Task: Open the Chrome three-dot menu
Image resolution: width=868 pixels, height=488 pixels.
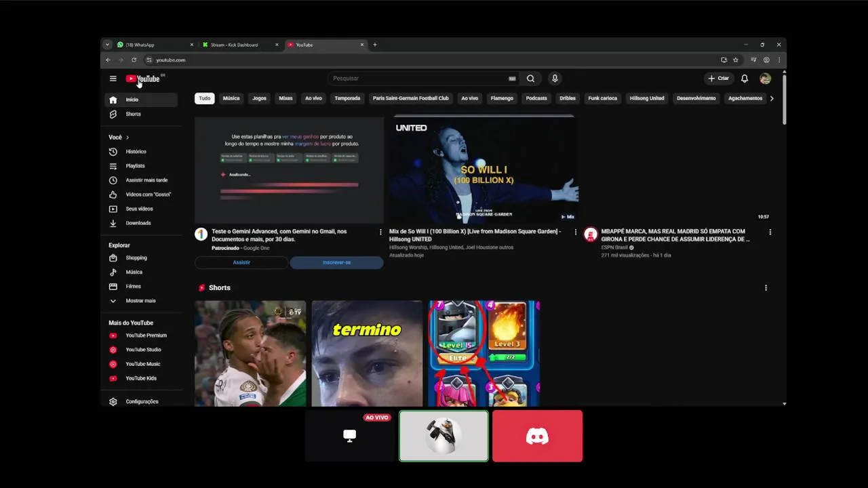Action: [x=779, y=60]
